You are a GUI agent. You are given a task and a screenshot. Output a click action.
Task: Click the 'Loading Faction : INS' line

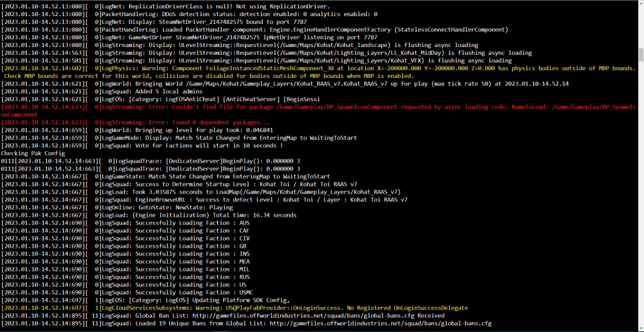pyautogui.click(x=126, y=254)
